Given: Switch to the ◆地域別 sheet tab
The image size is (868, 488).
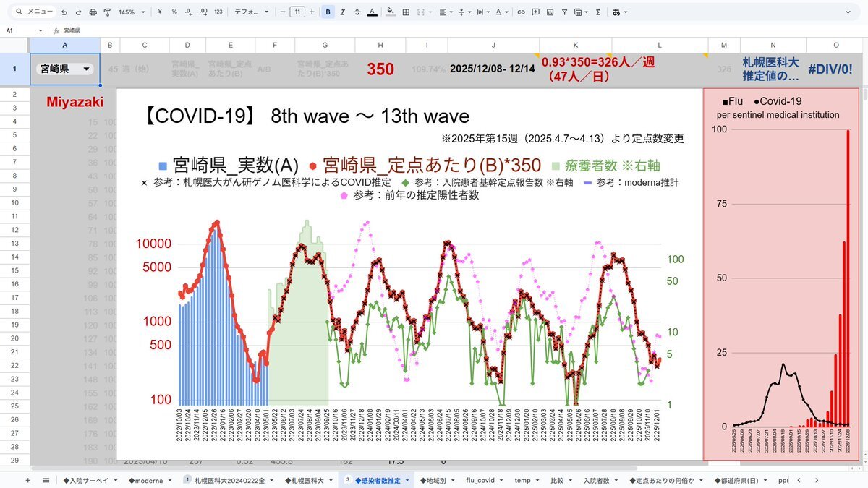Looking at the screenshot, I should pyautogui.click(x=439, y=480).
